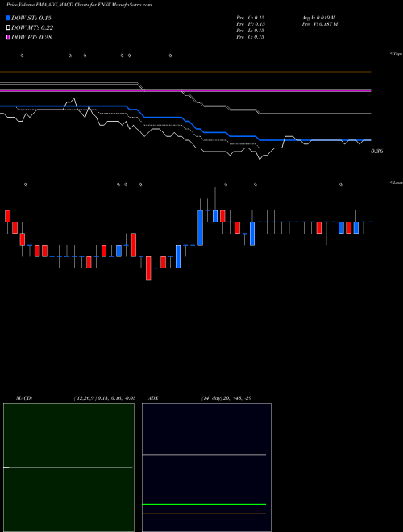Select the 'DOW PT: 0.28' legend label
The width and height of the screenshot is (403, 532).
point(31,37)
